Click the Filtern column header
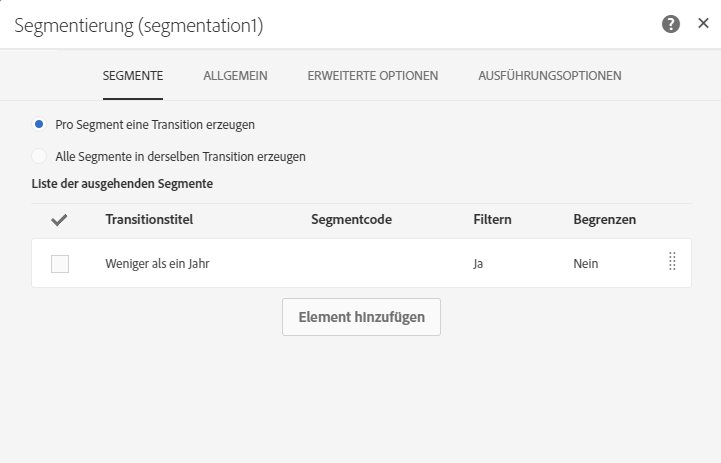 (492, 219)
